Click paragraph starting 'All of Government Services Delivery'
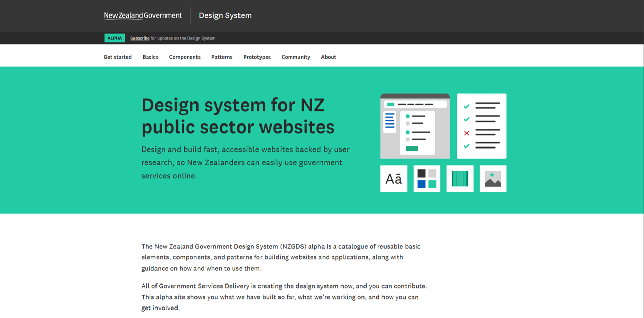644x318 pixels. click(x=284, y=297)
